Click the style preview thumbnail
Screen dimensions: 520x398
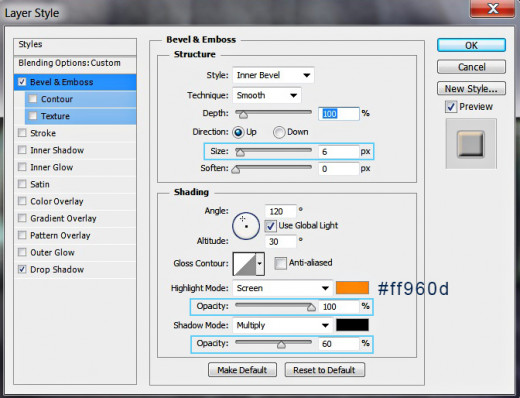[471, 144]
